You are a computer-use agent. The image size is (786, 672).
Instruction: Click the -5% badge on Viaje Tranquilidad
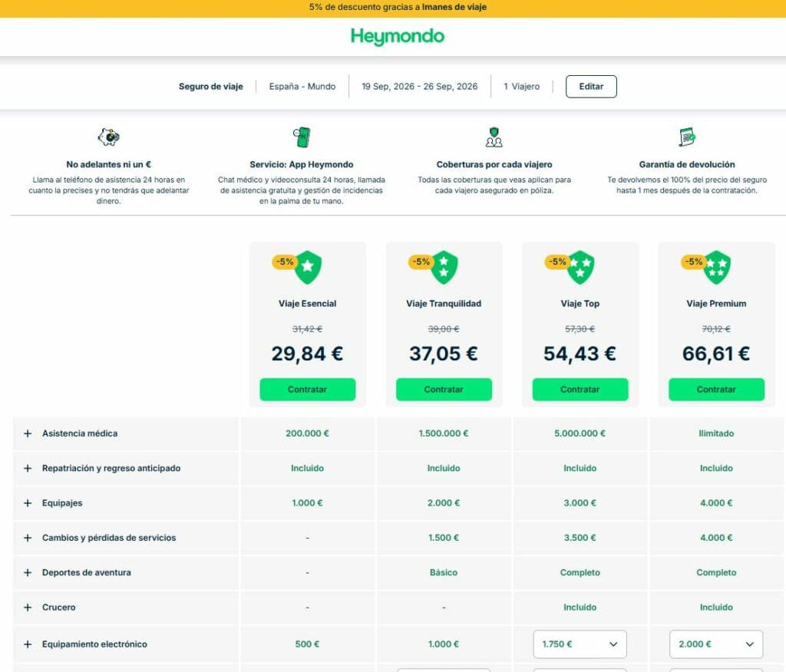coord(421,262)
